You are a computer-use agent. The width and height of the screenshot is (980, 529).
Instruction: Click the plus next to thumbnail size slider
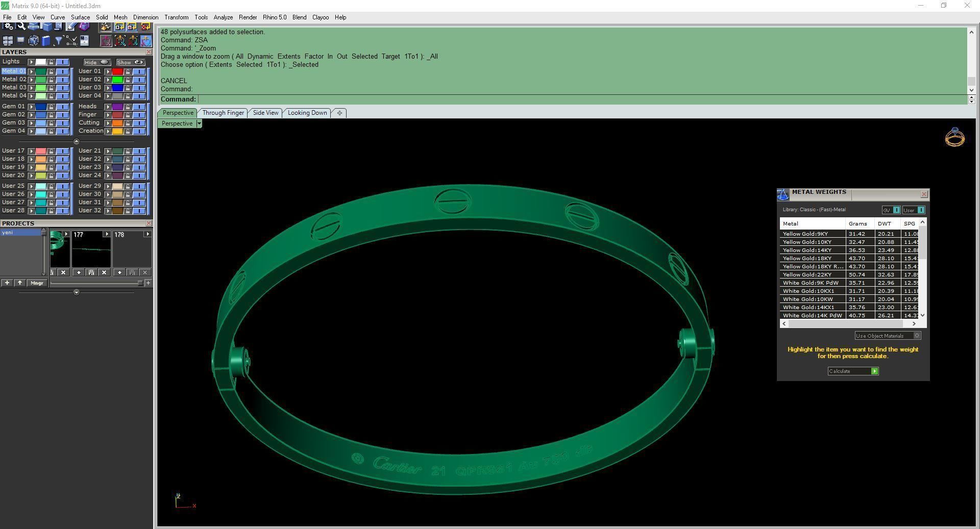tap(148, 283)
